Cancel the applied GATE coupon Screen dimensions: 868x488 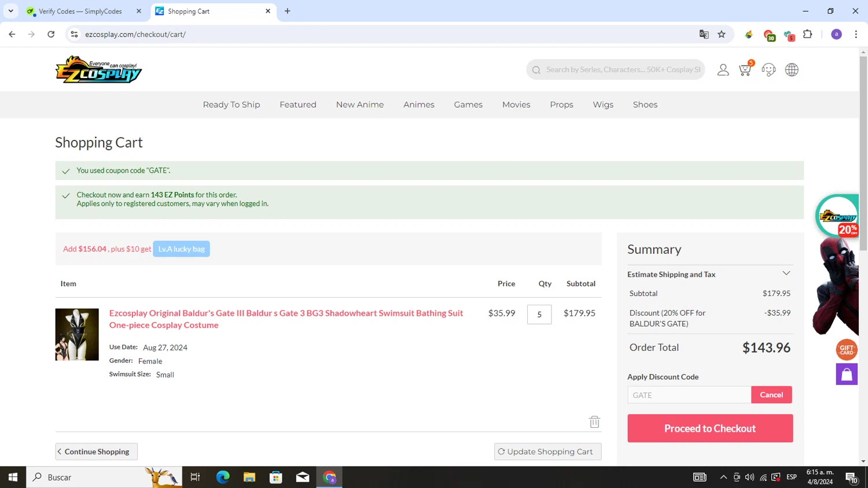pos(771,395)
